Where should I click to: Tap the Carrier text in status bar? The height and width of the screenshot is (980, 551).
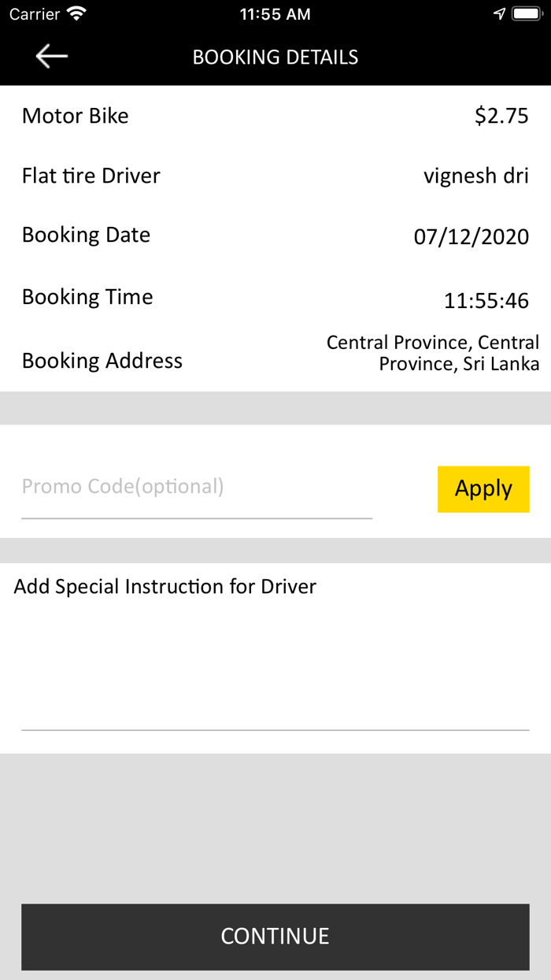[x=35, y=14]
